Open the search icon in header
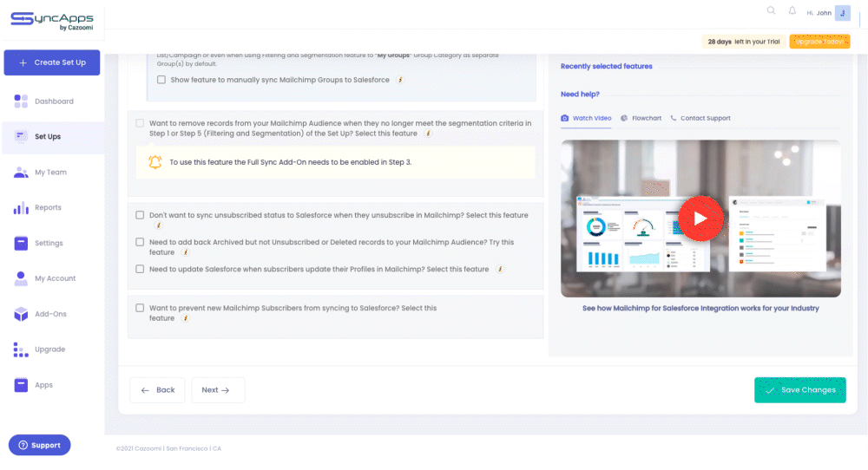The height and width of the screenshot is (470, 868). tap(771, 10)
